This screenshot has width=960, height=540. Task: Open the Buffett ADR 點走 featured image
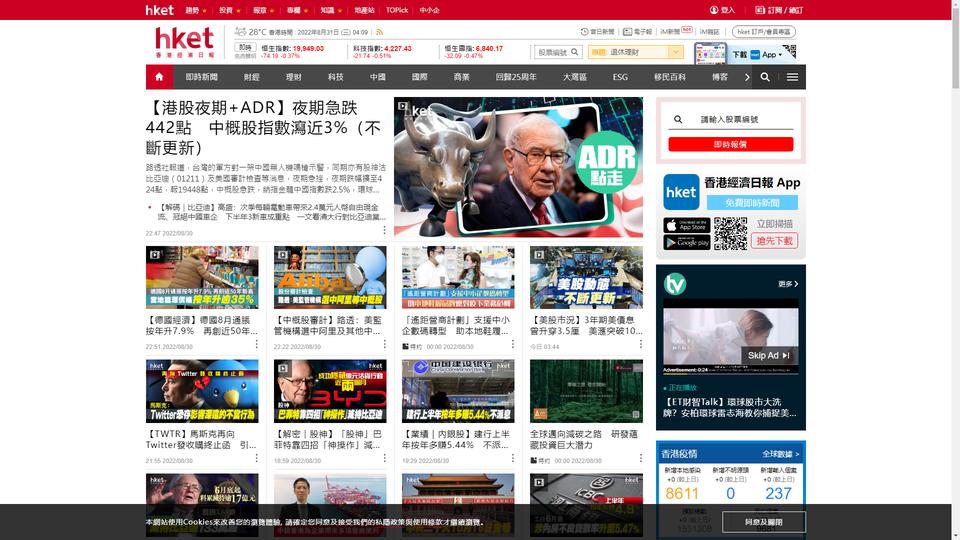(x=519, y=167)
